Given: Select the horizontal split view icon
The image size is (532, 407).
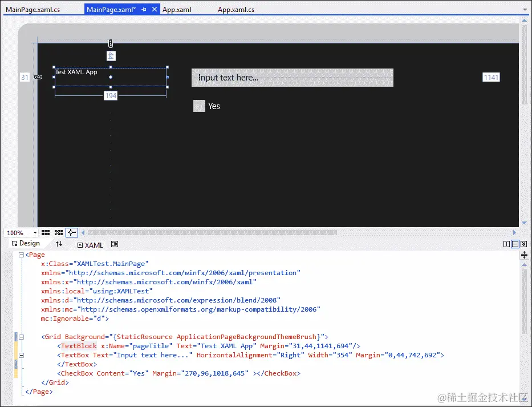Looking at the screenshot, I should [x=515, y=244].
